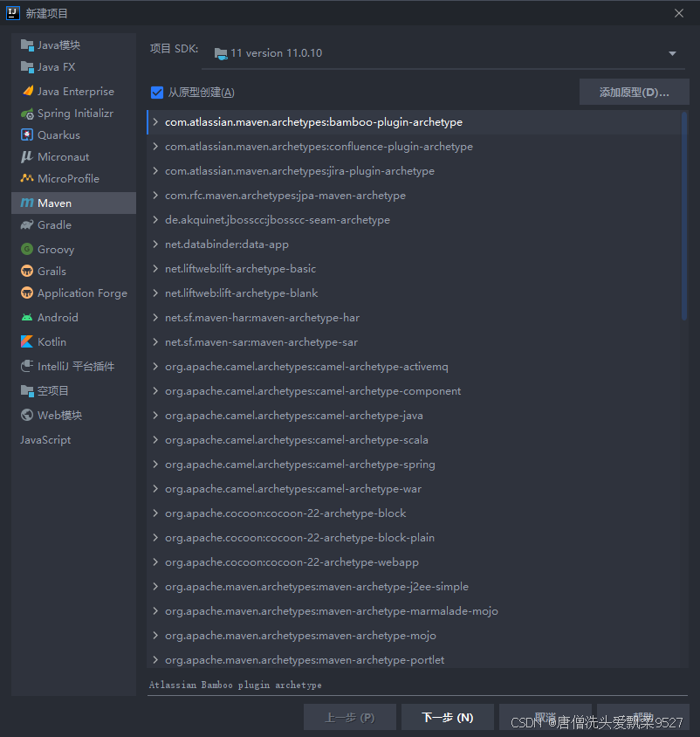Screen dimensions: 700x737
Task: Click the IntelliJ IDEA title bar logo
Action: tap(13, 13)
